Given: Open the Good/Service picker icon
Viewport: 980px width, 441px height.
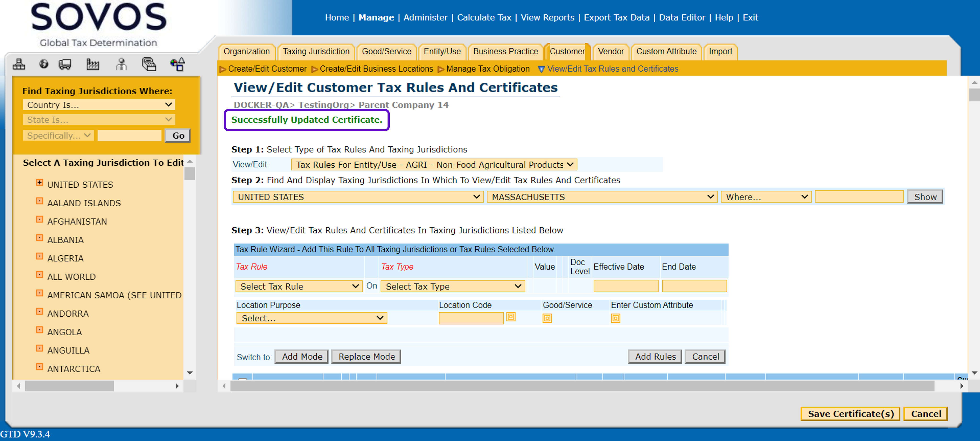Looking at the screenshot, I should [547, 318].
